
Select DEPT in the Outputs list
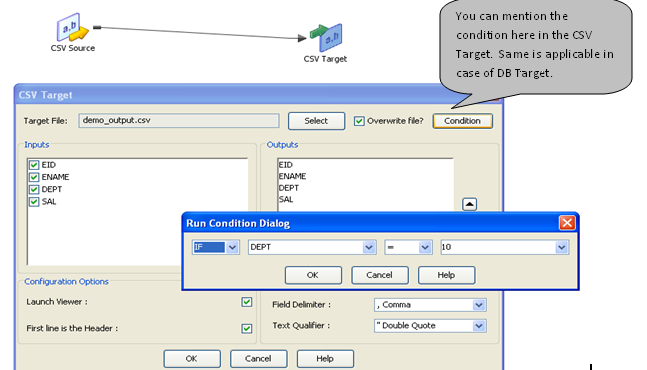pos(289,188)
